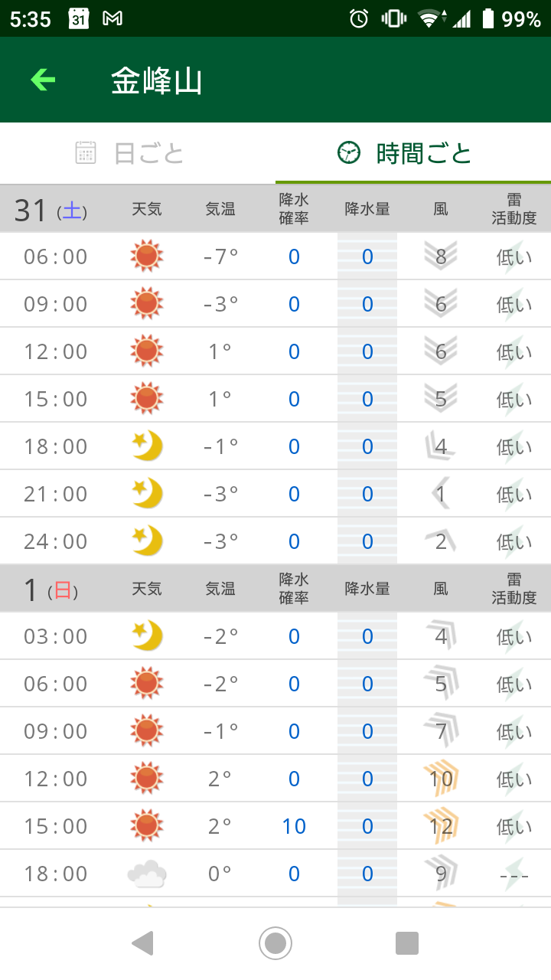Select the 時間ごと tab
The width and height of the screenshot is (551, 980).
click(x=406, y=153)
